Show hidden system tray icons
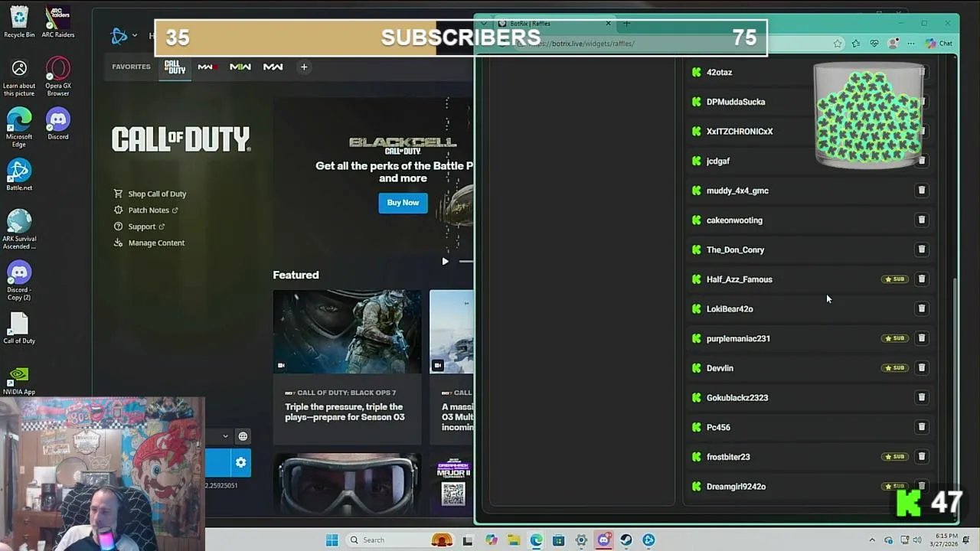This screenshot has width=980, height=551. coord(872,540)
